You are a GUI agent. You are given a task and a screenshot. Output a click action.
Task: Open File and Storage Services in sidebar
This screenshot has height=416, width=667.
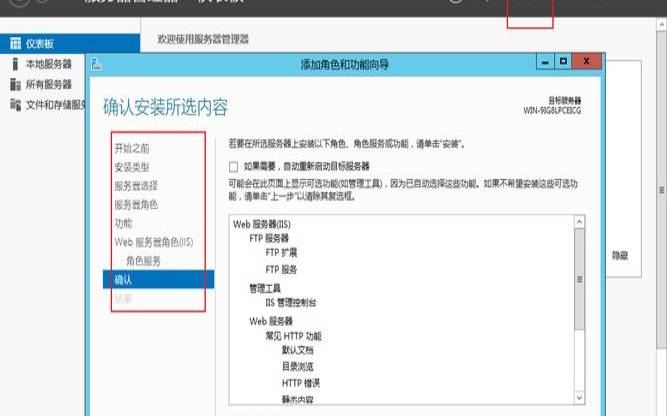(55, 105)
